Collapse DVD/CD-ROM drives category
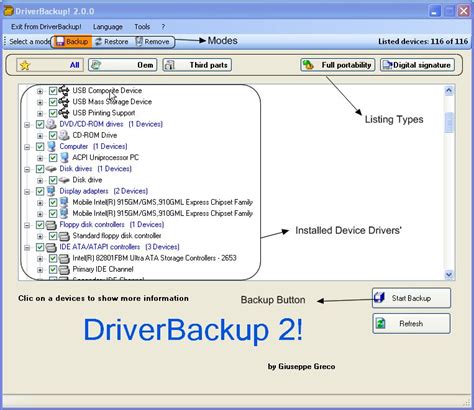This screenshot has width=474, height=410. click(27, 125)
